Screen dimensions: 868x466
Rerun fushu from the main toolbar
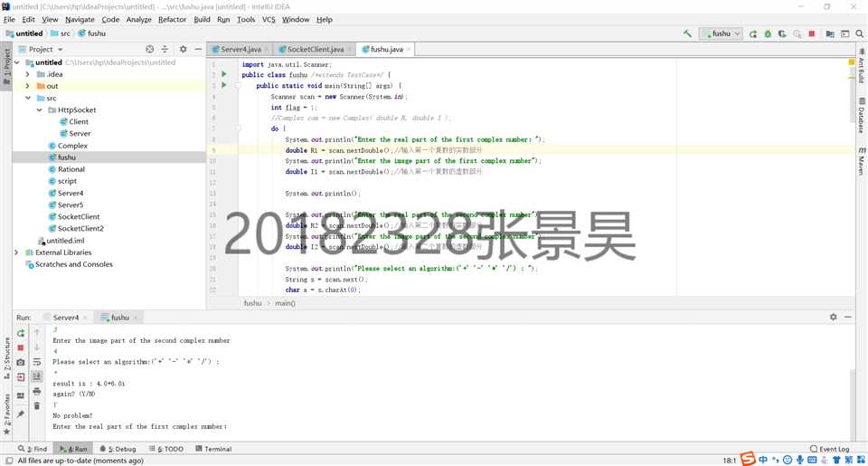(753, 33)
